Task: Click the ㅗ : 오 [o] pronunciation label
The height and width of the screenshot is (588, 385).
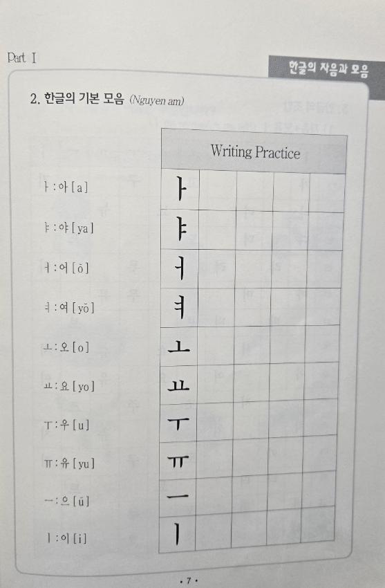Action: coord(66,347)
